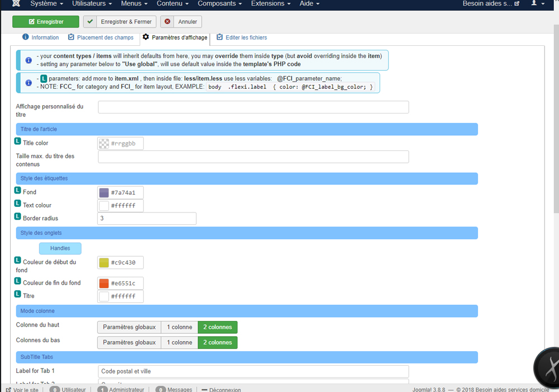
Task: Select Paramètres globaux for Colonne du haut
Action: click(130, 327)
